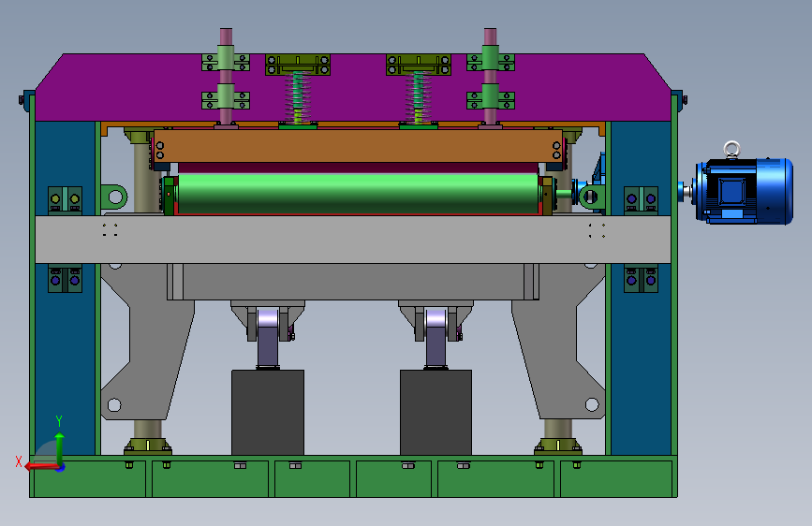812x526 pixels.
Task: Select the right column foot flange
Action: (x=558, y=446)
